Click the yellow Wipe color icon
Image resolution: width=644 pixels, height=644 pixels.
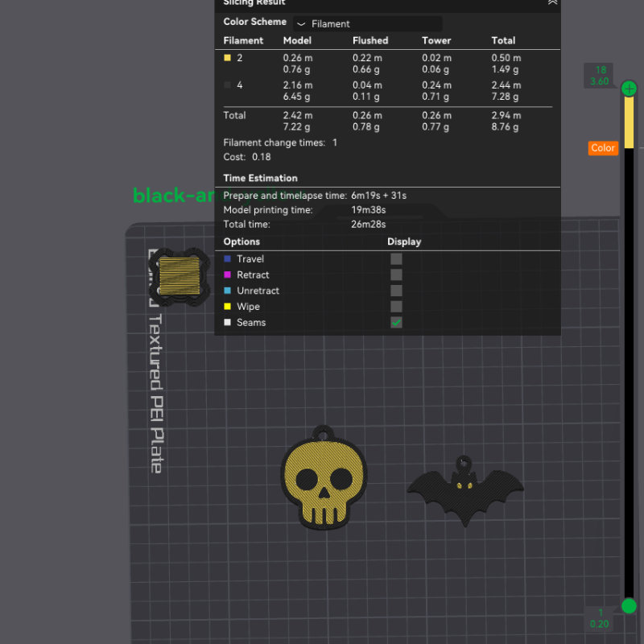228,307
